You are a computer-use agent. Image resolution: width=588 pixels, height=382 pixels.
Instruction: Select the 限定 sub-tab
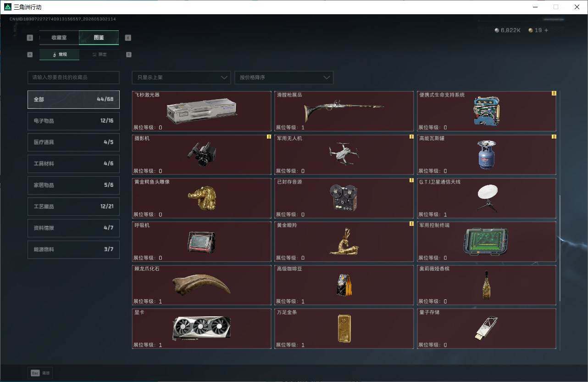click(99, 54)
